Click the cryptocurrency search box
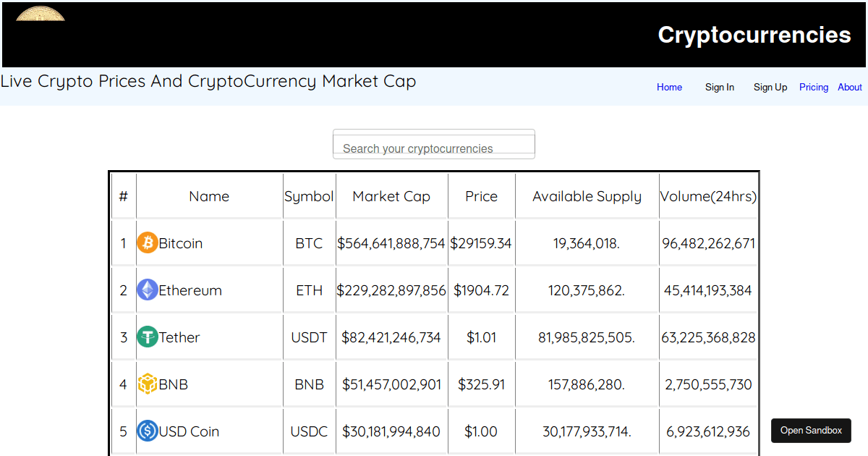The height and width of the screenshot is (456, 868). click(x=433, y=144)
